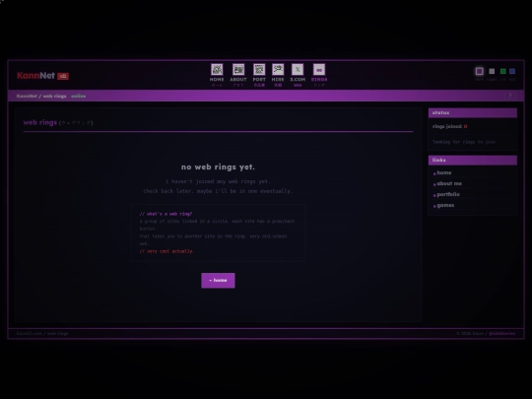Select the RINGS infinity nav icon
The width and height of the screenshot is (532, 399).
(x=319, y=75)
